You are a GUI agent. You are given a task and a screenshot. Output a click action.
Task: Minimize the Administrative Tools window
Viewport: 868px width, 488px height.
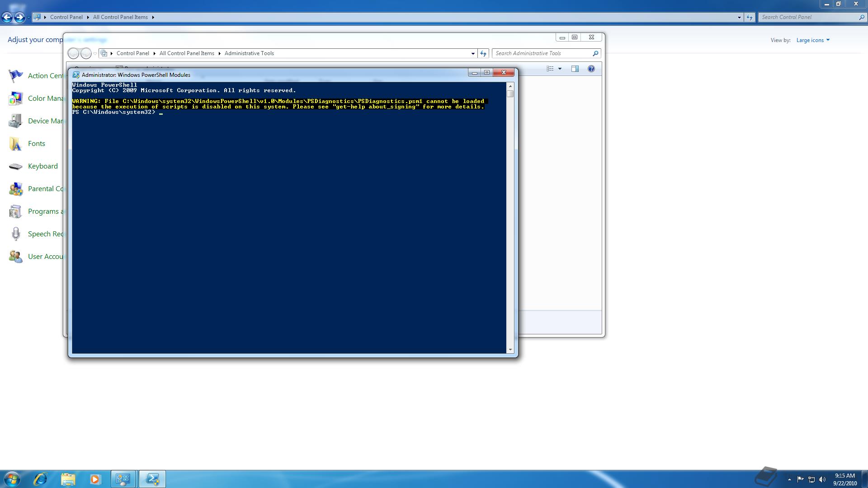pos(562,38)
